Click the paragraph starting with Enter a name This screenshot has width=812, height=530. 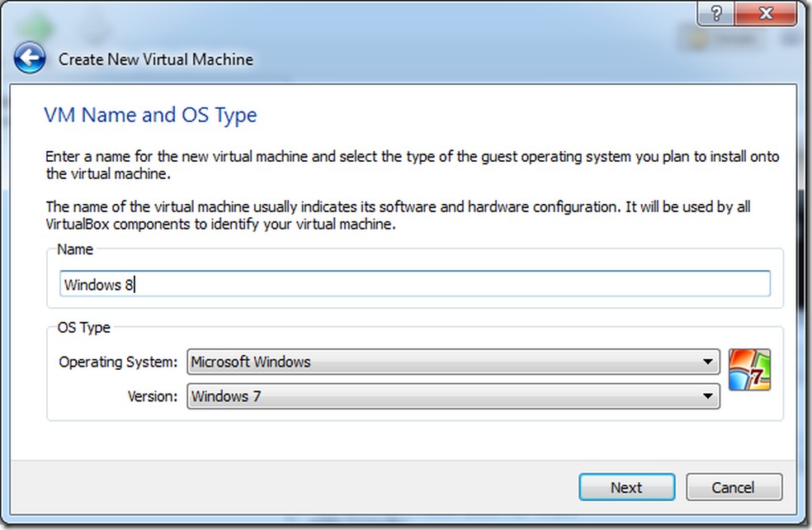click(x=412, y=165)
